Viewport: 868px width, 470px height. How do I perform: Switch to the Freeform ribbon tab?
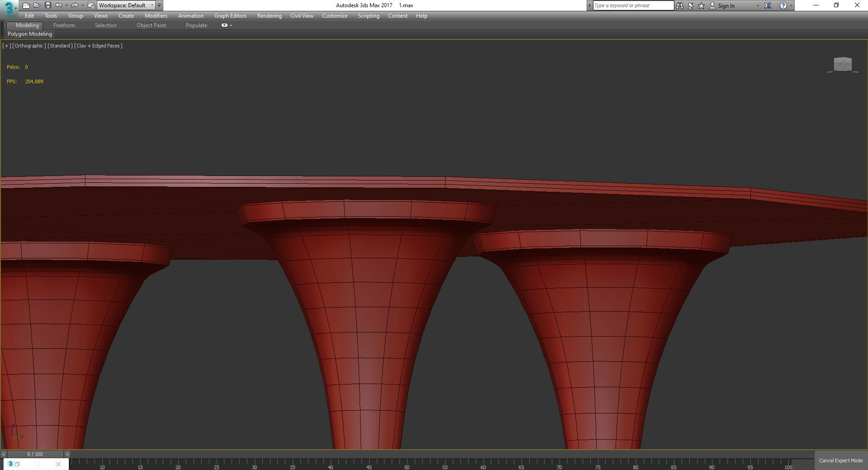point(64,25)
